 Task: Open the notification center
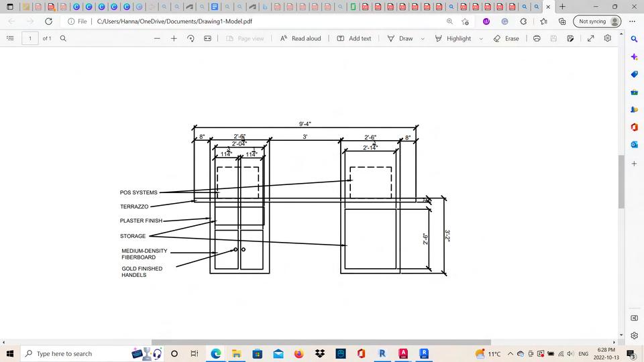click(x=631, y=353)
